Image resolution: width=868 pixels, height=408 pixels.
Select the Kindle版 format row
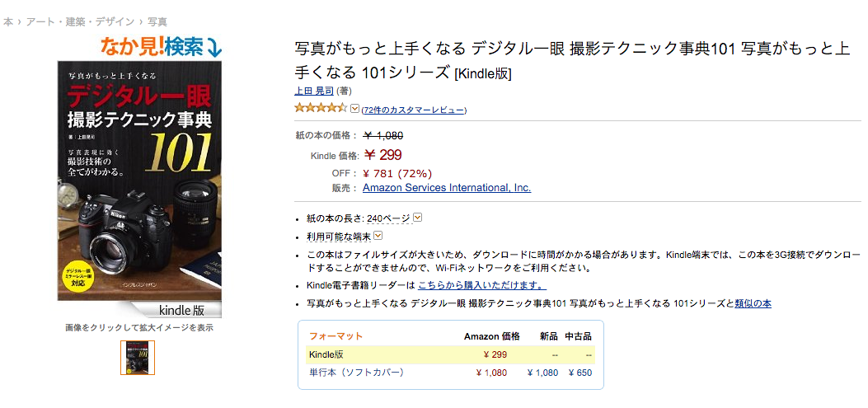pyautogui.click(x=450, y=355)
